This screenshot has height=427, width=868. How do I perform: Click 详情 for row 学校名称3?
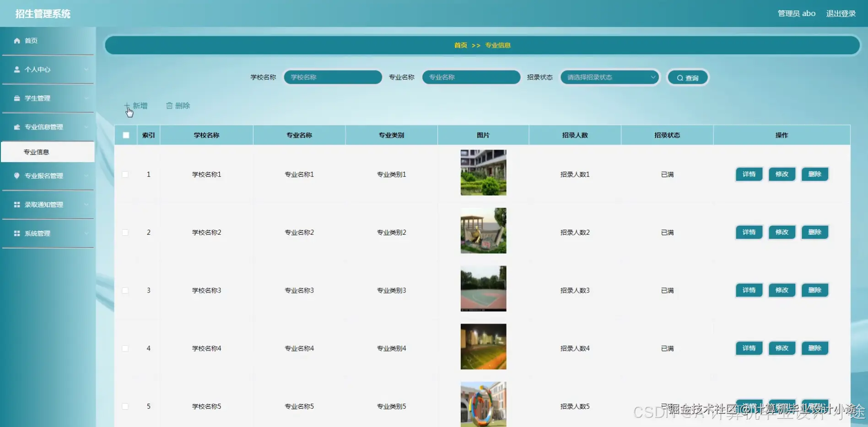click(x=749, y=290)
